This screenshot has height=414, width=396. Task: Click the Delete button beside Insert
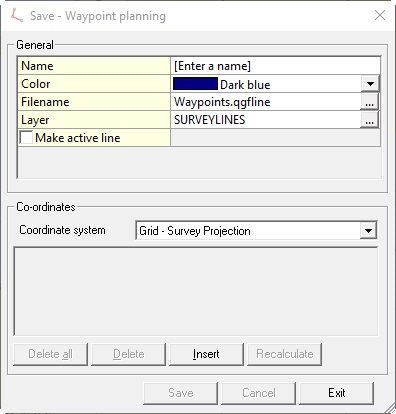point(128,354)
